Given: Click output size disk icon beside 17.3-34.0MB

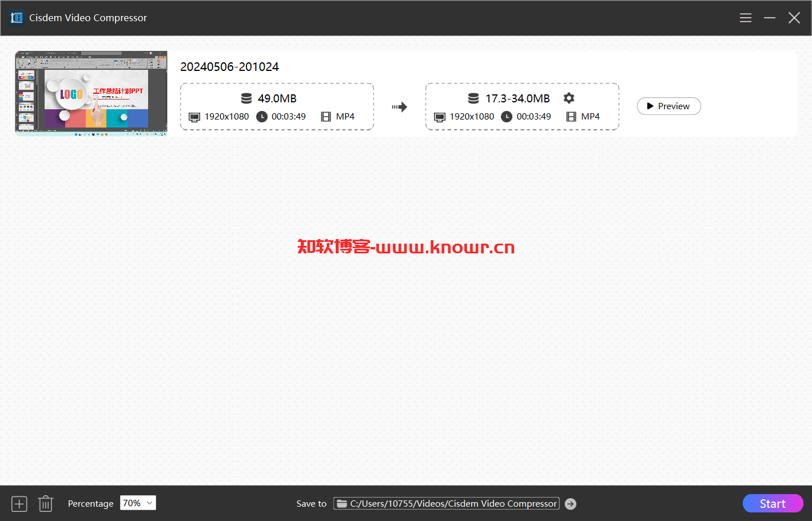Looking at the screenshot, I should point(473,98).
